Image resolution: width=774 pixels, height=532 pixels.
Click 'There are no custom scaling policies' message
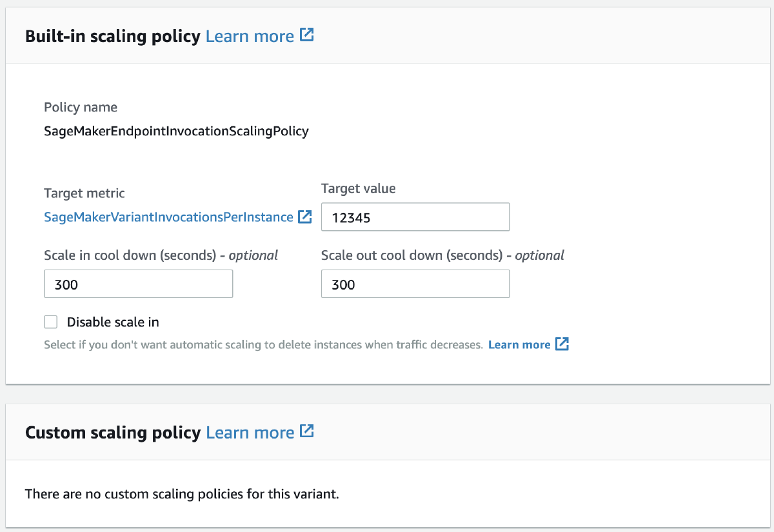point(182,495)
